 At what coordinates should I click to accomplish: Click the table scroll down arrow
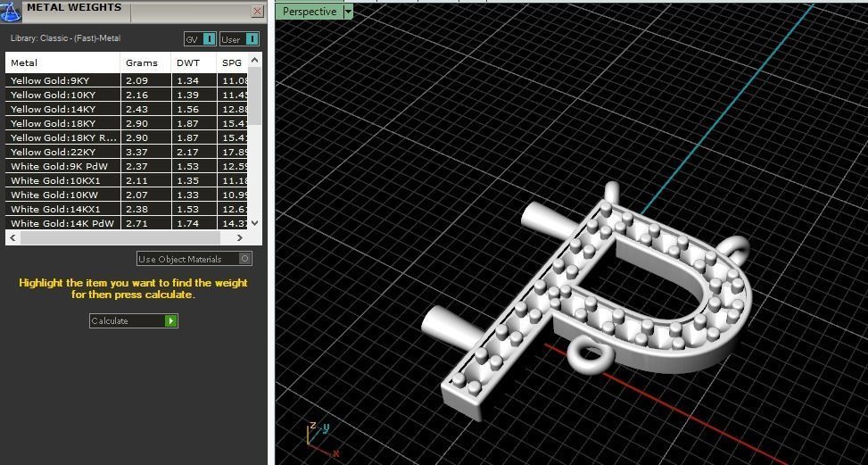click(254, 223)
